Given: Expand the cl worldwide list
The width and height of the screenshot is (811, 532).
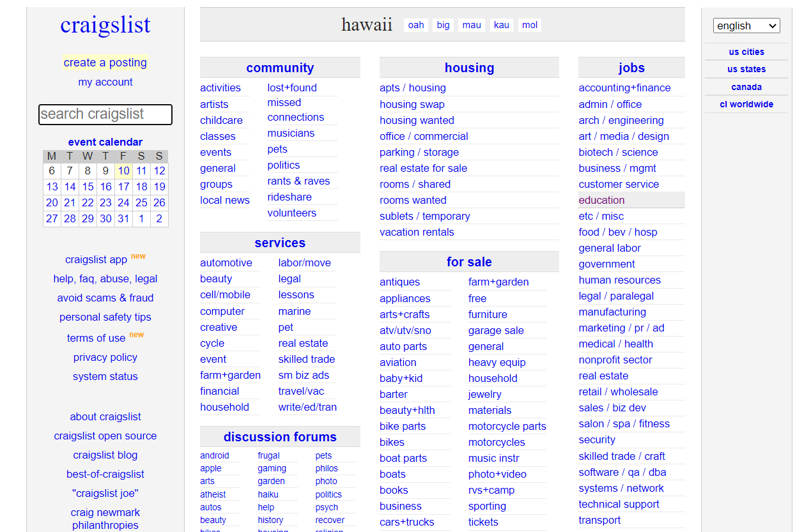Looking at the screenshot, I should coord(746,104).
